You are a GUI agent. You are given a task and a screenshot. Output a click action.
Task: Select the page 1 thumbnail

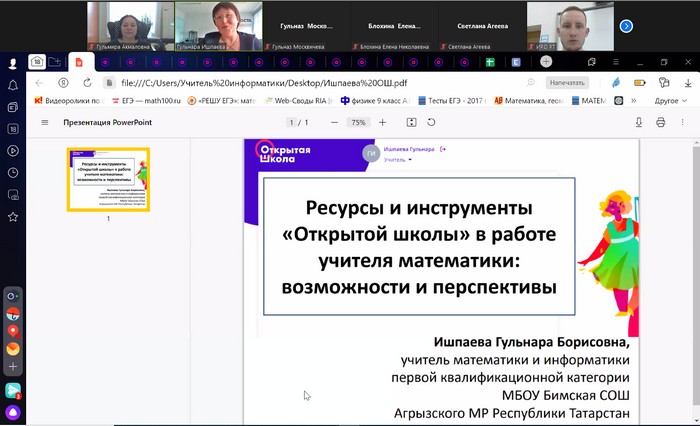click(108, 179)
